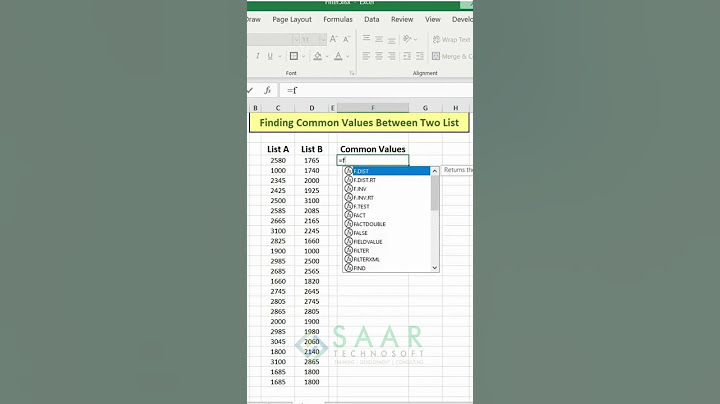Select Middle Align icon
The width and height of the screenshot is (720, 404).
pyautogui.click(x=379, y=39)
